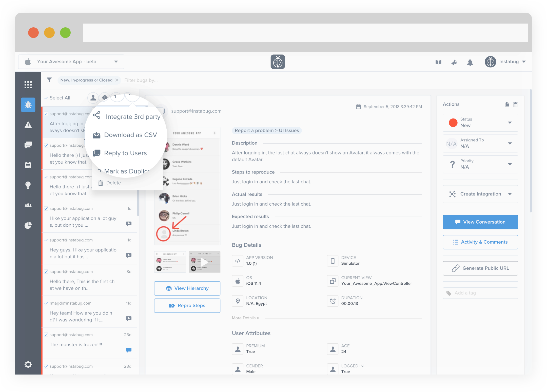Click Generate Public URL button
This screenshot has height=392, width=547.
click(x=480, y=268)
